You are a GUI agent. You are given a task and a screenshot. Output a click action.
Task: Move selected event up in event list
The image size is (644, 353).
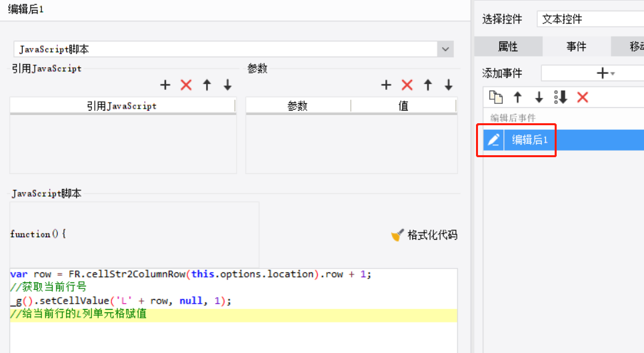pos(517,97)
